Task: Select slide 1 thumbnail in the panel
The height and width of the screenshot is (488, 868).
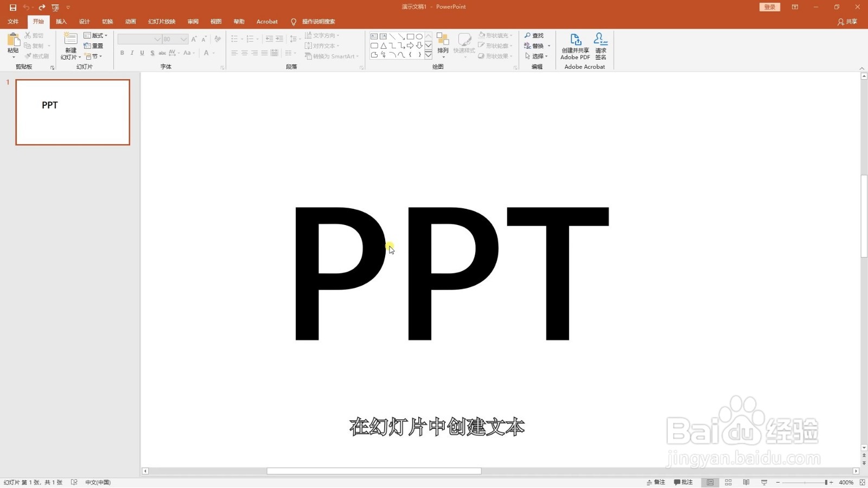Action: (x=72, y=112)
